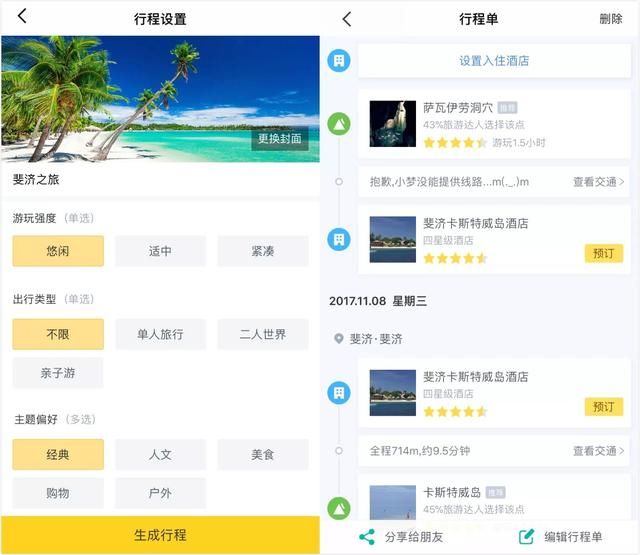Click the edit pencil icon for 编辑行程单

click(x=526, y=537)
